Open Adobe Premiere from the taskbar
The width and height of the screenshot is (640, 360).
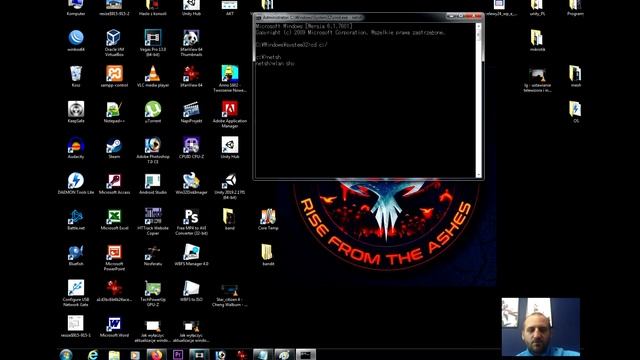tap(178, 355)
